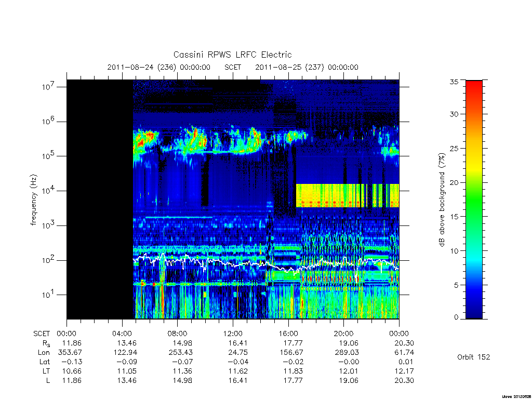The height and width of the screenshot is (399, 532).
Task: Click the 'dB above background (7%)' colorbar title
Action: tap(442, 200)
